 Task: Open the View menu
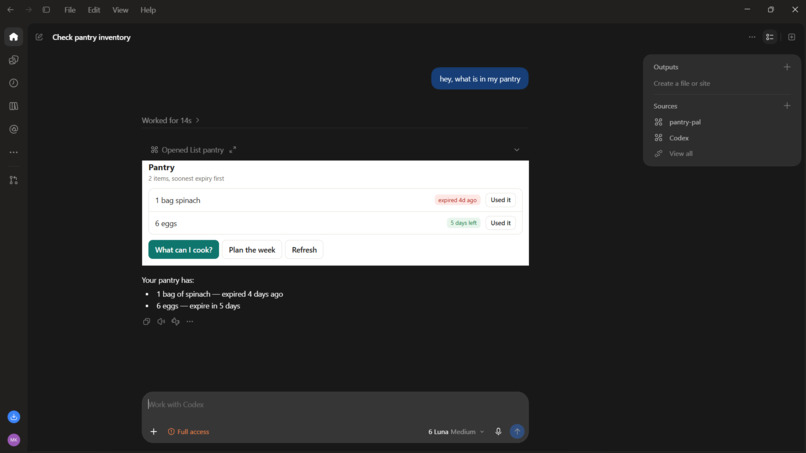[x=120, y=10]
